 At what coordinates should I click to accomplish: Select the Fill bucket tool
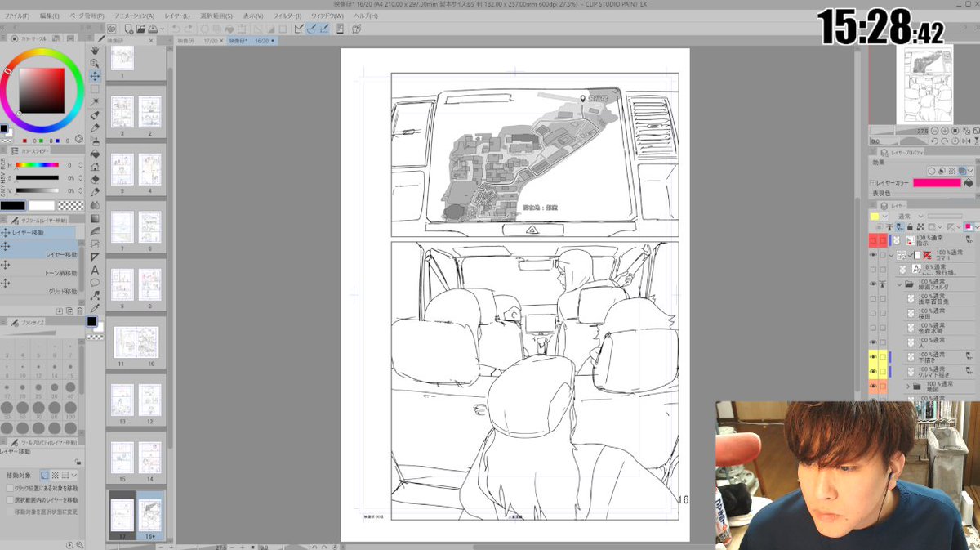(x=96, y=154)
